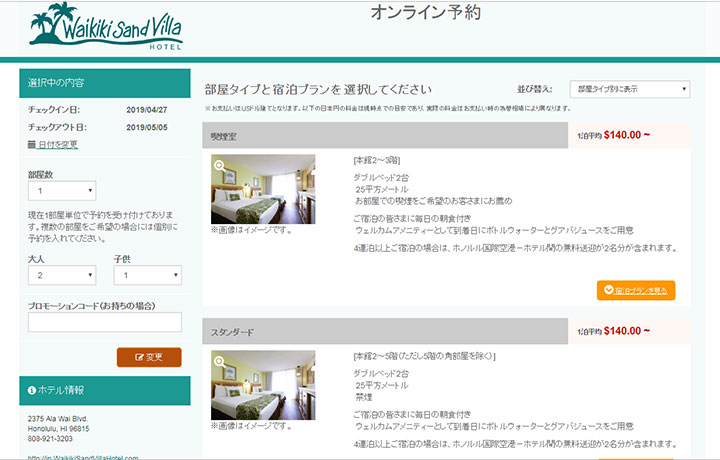Screen dimensions: 720x460
Task: Click the hotel website URL link
Action: click(x=83, y=458)
